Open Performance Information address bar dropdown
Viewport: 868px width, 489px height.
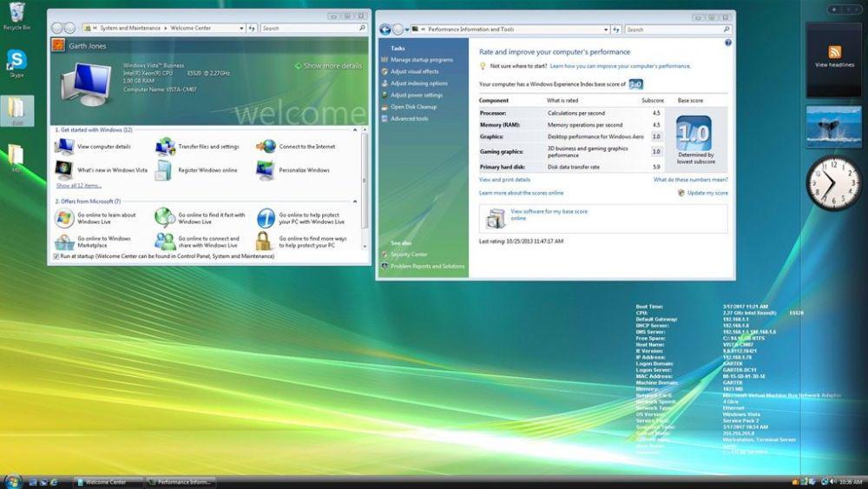click(606, 30)
